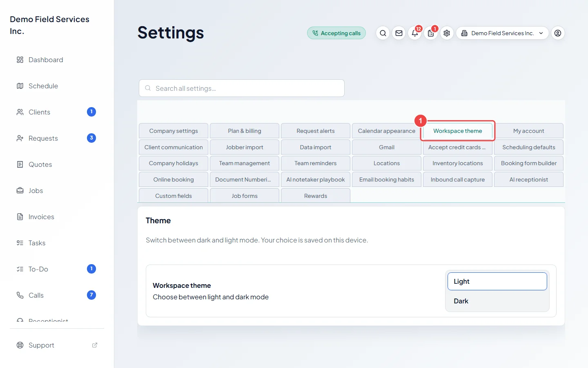The height and width of the screenshot is (368, 588).
Task: Click the To-Do checklist icon in sidebar
Action: coord(20,269)
